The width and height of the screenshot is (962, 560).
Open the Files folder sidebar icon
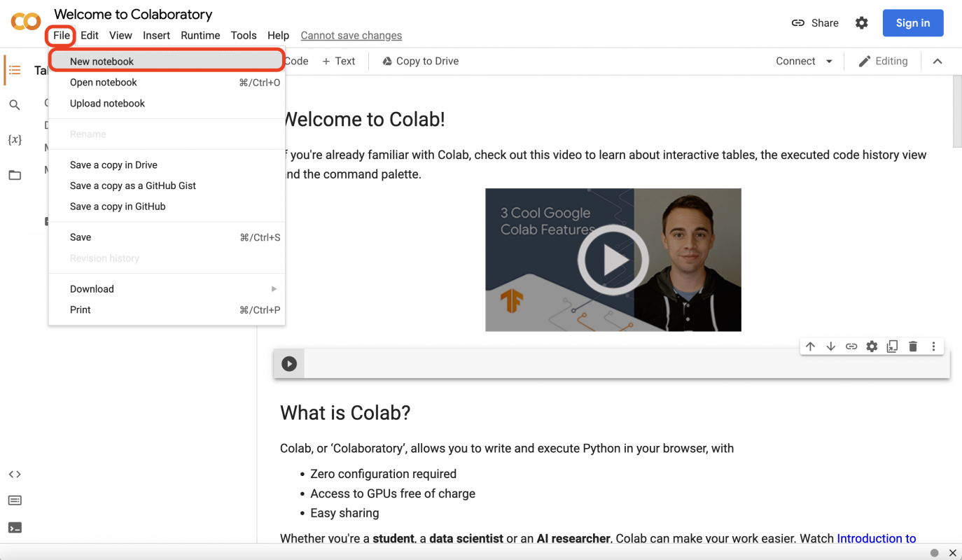pyautogui.click(x=15, y=175)
